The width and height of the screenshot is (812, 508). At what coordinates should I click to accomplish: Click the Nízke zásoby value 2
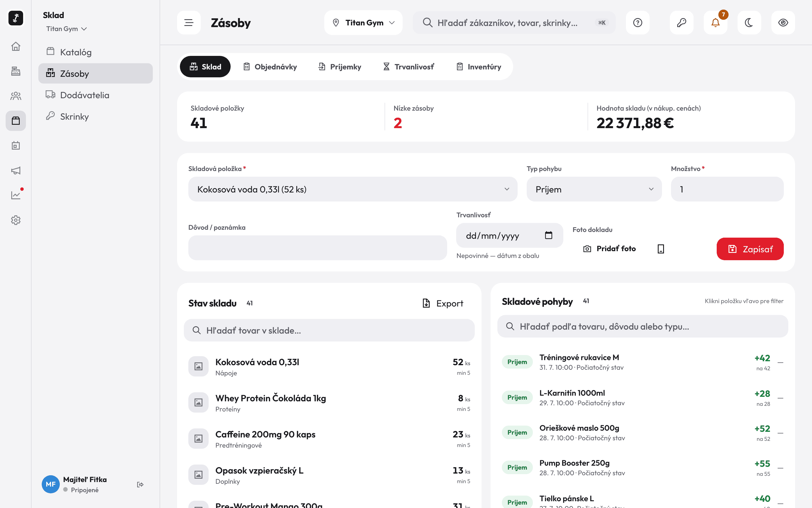[x=398, y=123]
